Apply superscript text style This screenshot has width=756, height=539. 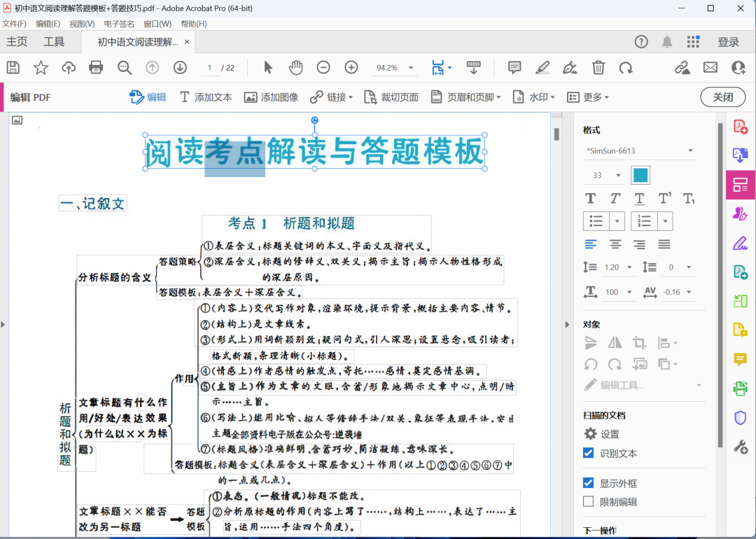[x=664, y=199]
